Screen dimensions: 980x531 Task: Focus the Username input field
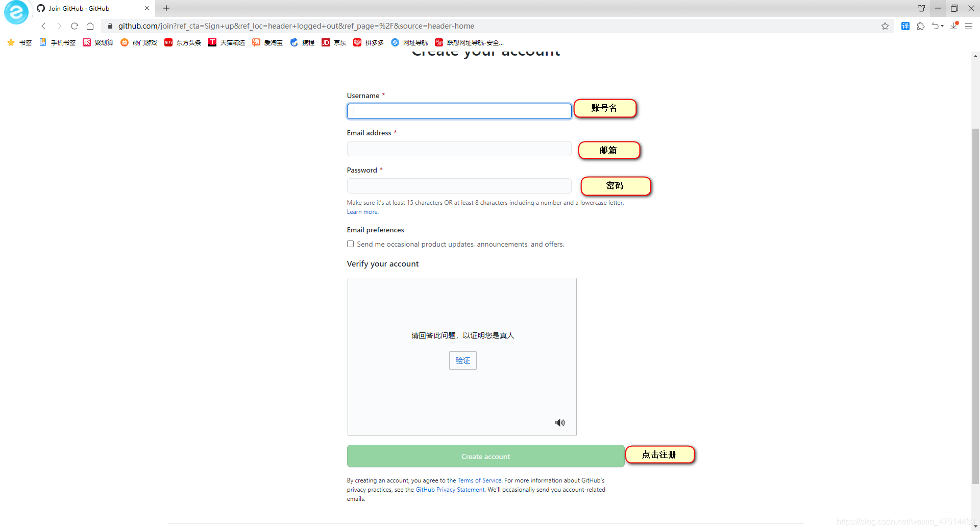coord(459,111)
